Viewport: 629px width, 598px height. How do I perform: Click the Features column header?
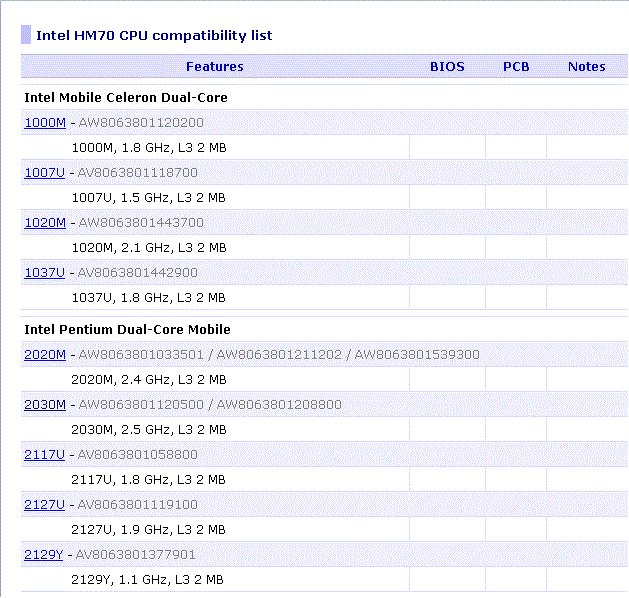(x=215, y=67)
